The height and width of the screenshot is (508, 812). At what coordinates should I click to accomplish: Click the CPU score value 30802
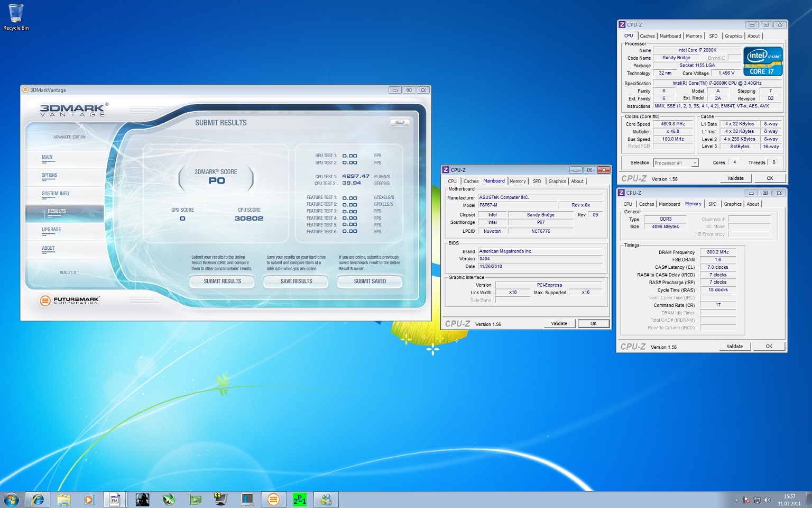(x=248, y=218)
